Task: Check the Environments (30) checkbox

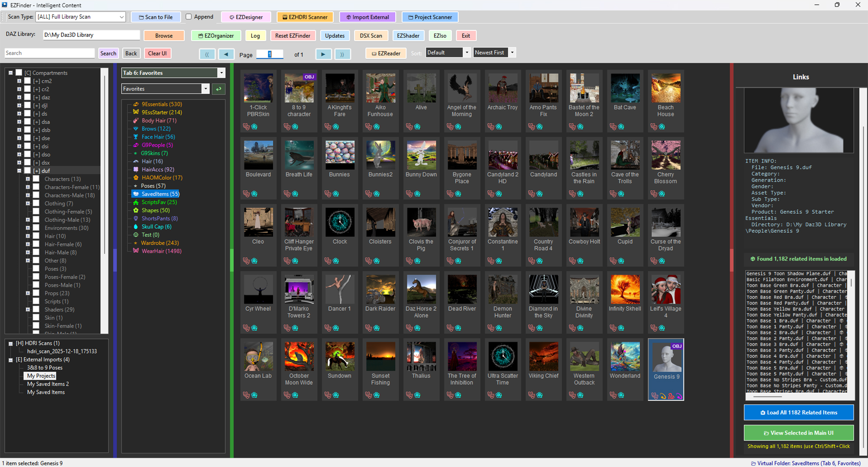Action: (36, 228)
